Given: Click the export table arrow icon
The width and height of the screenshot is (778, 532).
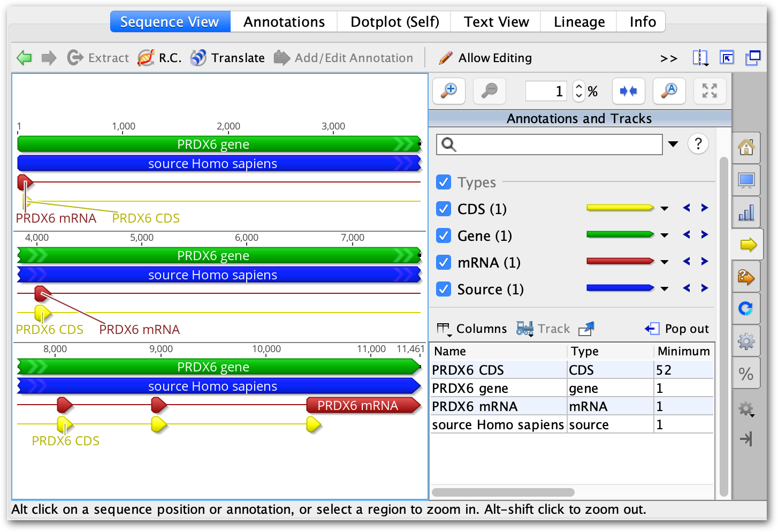Looking at the screenshot, I should 586,329.
